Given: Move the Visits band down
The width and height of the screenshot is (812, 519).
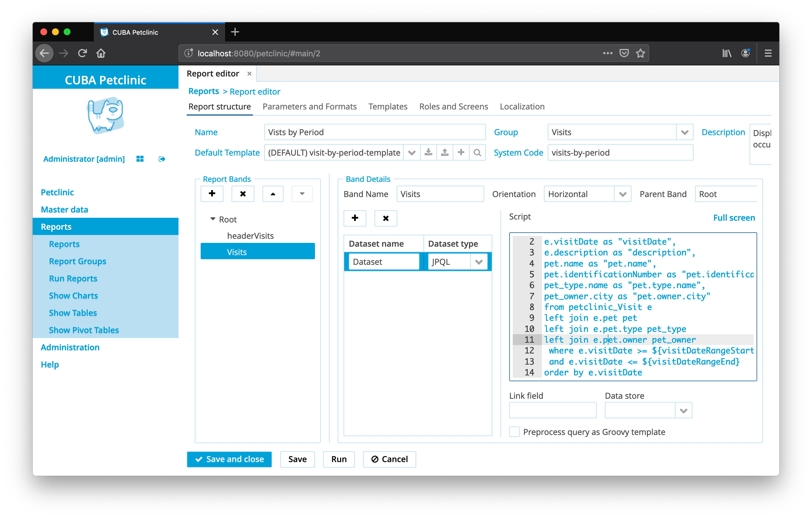Looking at the screenshot, I should (x=302, y=194).
